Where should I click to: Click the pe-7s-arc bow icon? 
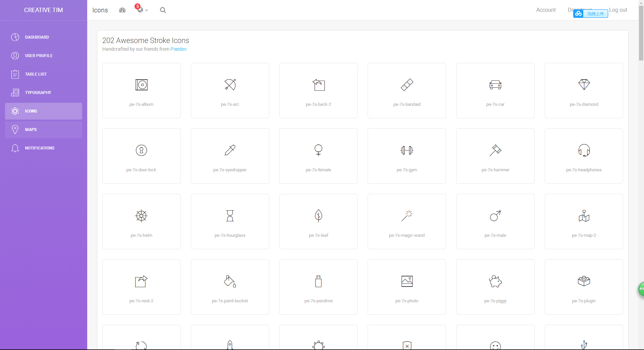[x=230, y=85]
